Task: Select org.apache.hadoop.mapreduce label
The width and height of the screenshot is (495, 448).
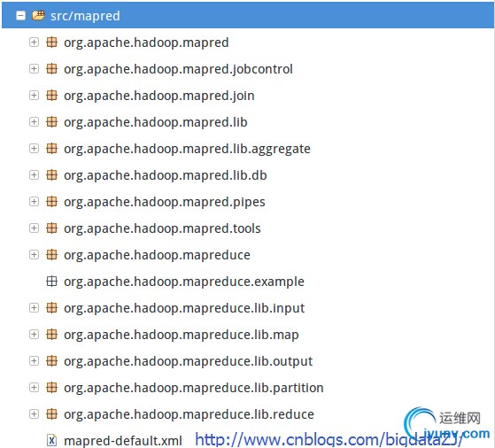Action: click(x=157, y=255)
